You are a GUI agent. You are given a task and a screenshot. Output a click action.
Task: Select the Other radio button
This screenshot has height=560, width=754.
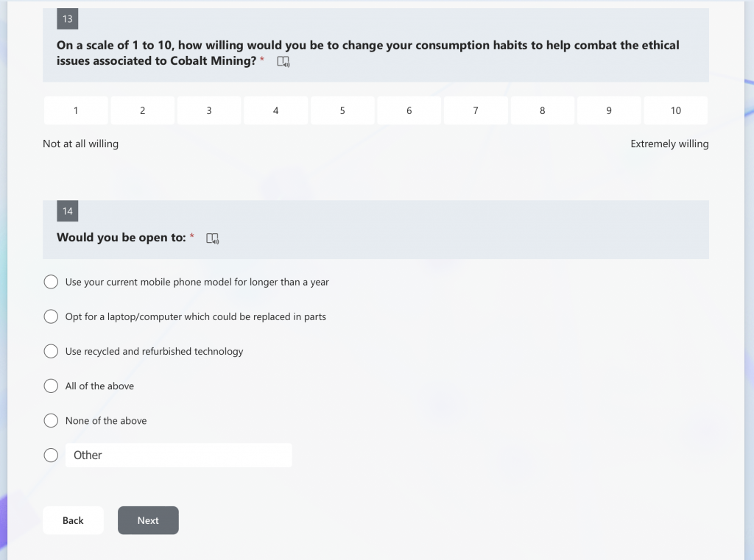[51, 456]
